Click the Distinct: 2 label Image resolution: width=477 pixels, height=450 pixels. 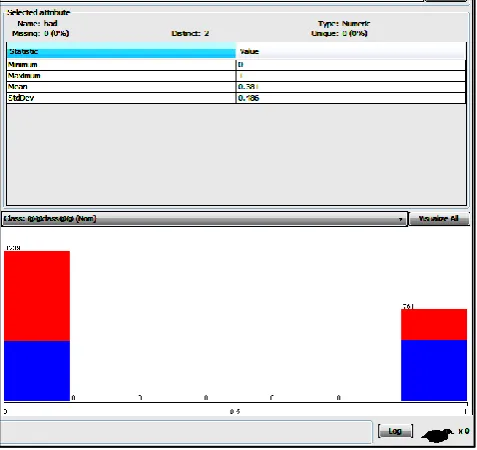pyautogui.click(x=190, y=33)
